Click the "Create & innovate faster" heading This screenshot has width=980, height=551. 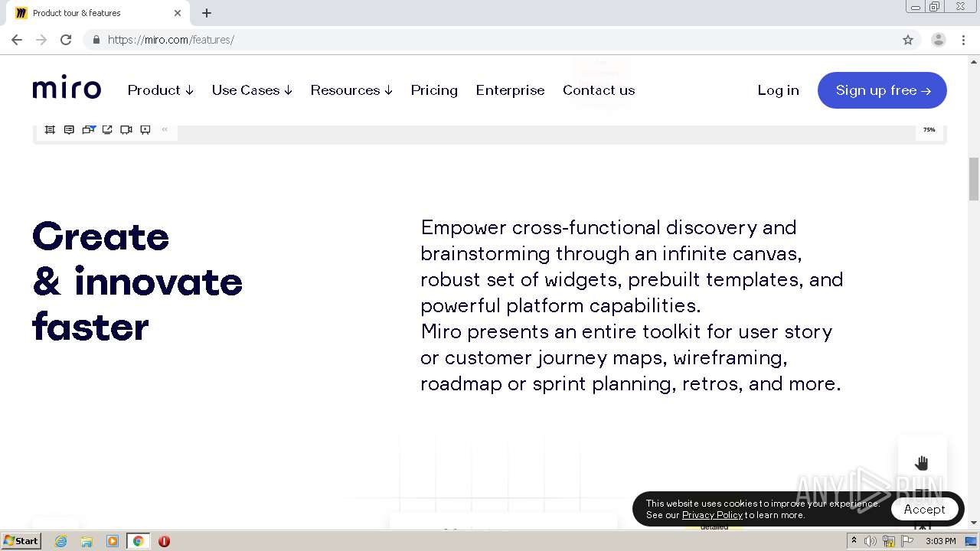point(138,282)
